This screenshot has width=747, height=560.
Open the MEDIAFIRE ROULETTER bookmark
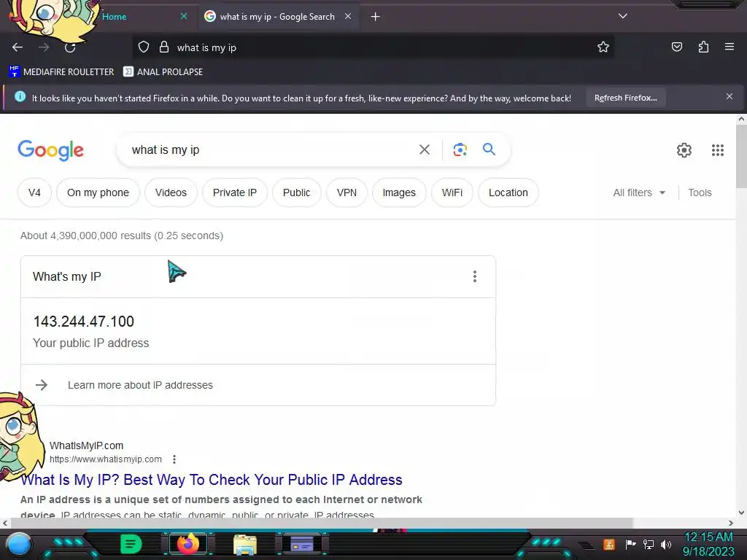pos(61,72)
